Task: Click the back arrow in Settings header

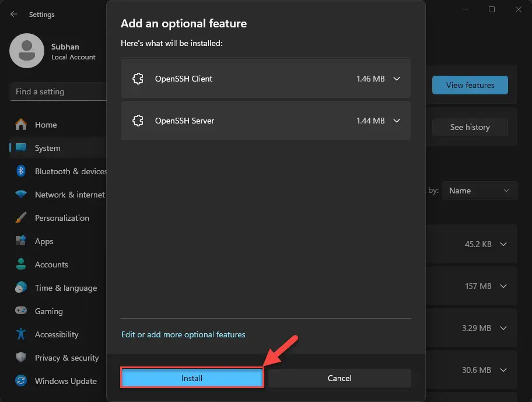Action: click(13, 14)
